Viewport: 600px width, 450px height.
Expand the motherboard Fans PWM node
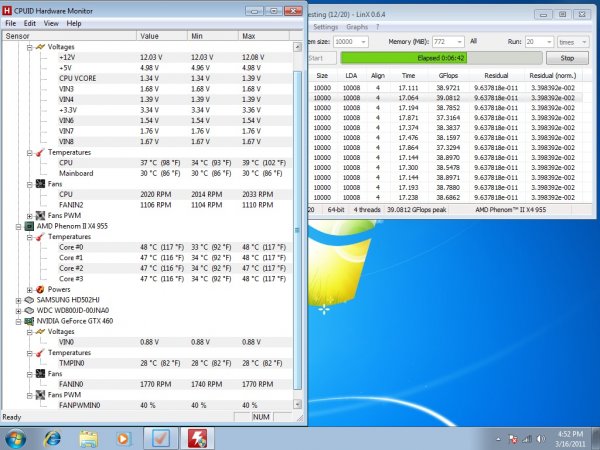click(29, 216)
